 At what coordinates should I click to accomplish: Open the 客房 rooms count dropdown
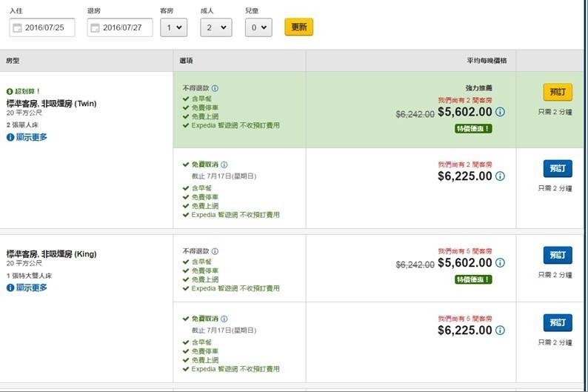pos(173,27)
